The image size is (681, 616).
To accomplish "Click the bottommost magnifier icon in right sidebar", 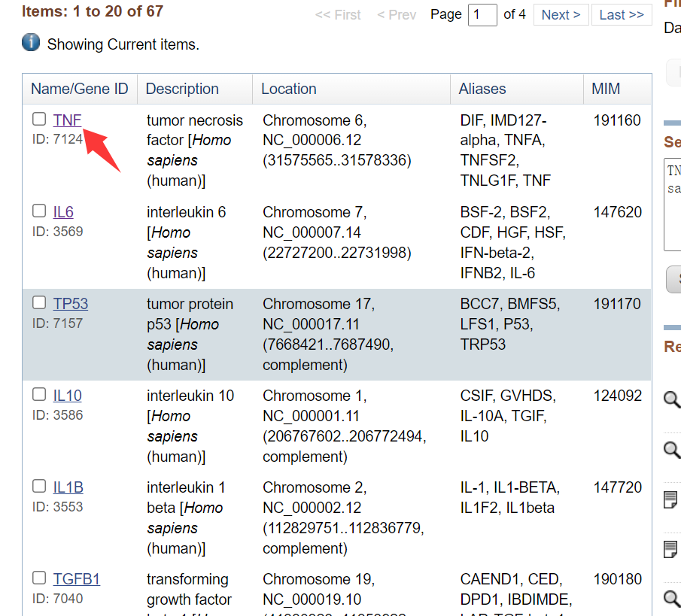I will 671,599.
